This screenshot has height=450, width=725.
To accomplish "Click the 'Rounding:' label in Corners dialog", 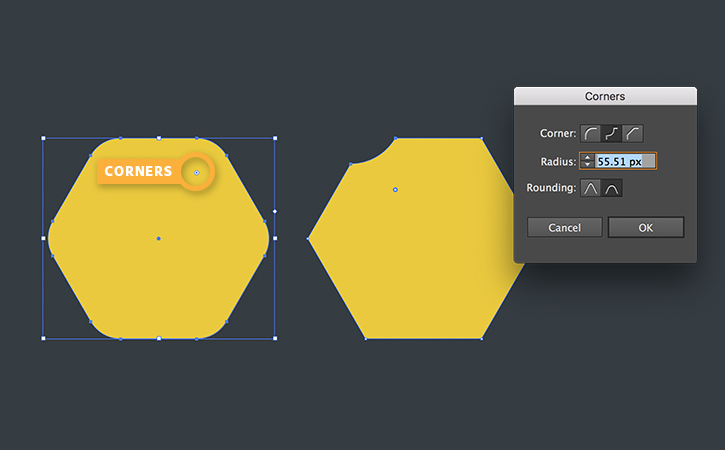I will (551, 188).
